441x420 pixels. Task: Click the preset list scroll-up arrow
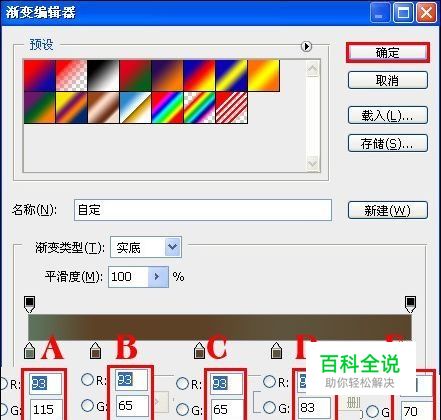pos(313,69)
